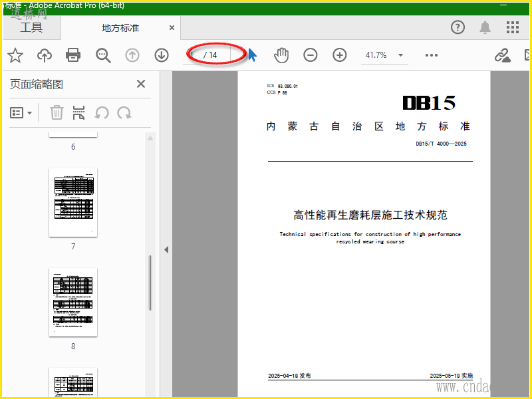
Task: Activate the hand pan tool
Action: point(281,55)
